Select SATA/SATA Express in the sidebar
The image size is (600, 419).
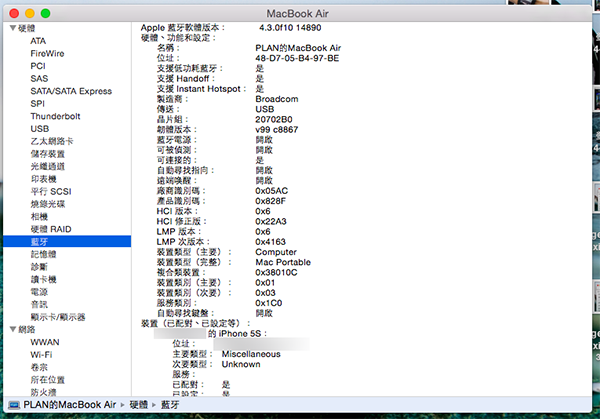pyautogui.click(x=71, y=91)
